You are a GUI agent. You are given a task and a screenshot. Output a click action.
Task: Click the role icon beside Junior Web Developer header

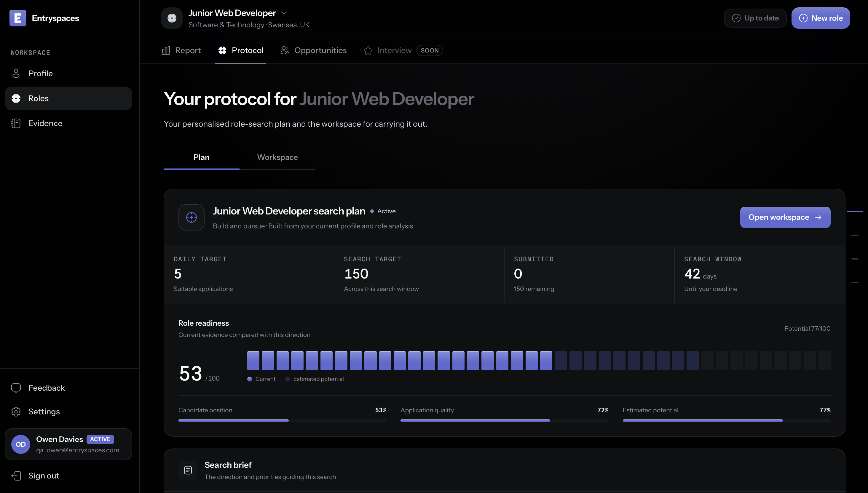(x=172, y=18)
